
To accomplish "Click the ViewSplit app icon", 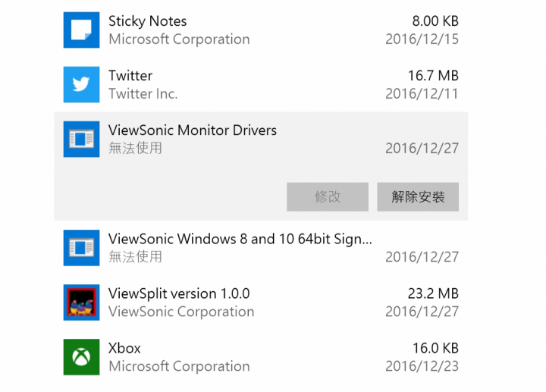I will (x=81, y=303).
